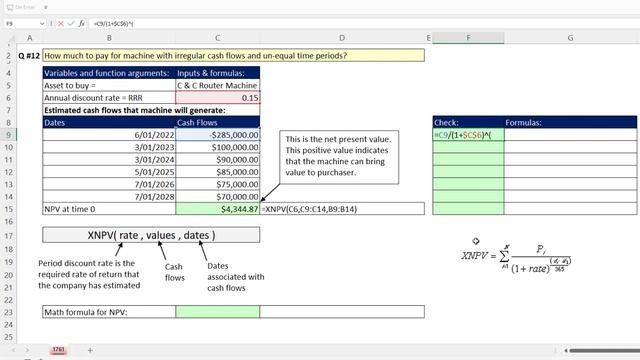The width and height of the screenshot is (640, 360).
Task: Click the date cell 3/01/2024
Action: tap(109, 160)
